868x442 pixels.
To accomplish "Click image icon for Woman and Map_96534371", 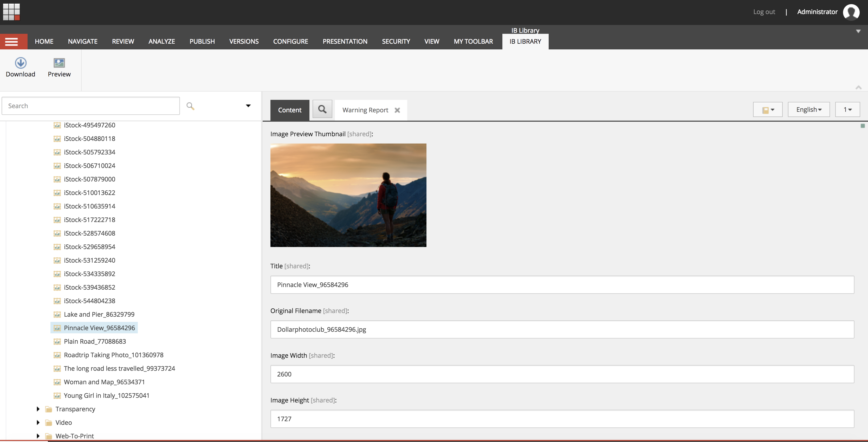I will point(57,382).
